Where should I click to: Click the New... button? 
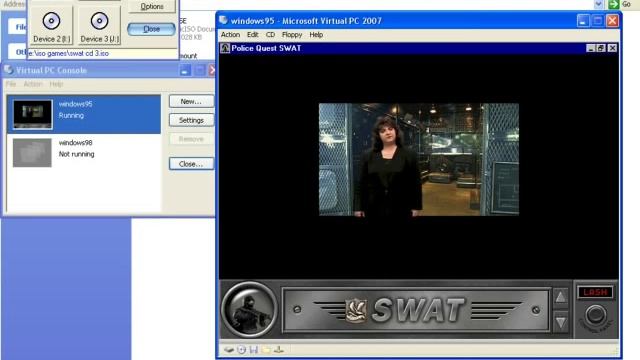coord(191,101)
